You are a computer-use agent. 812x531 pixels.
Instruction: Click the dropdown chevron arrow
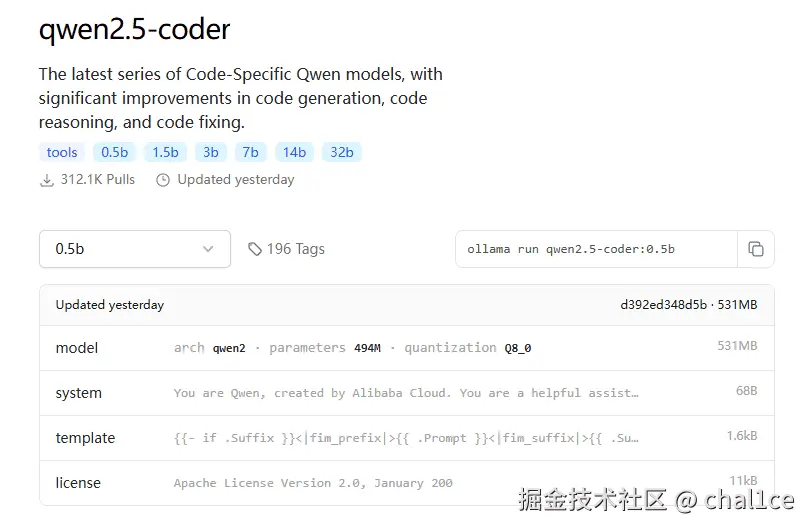coord(208,249)
